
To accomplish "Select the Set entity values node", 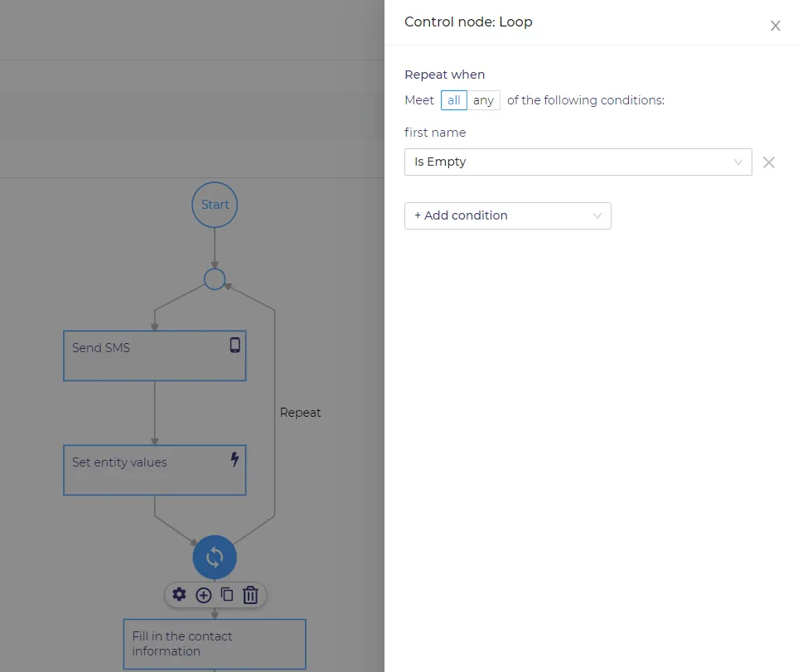I will point(155,470).
